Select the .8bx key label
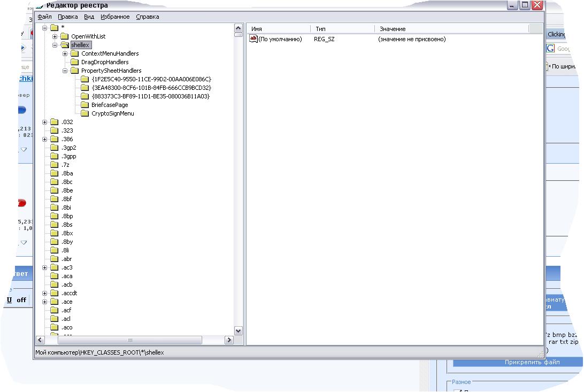Image resolution: width=584 pixels, height=392 pixels. pyautogui.click(x=67, y=233)
